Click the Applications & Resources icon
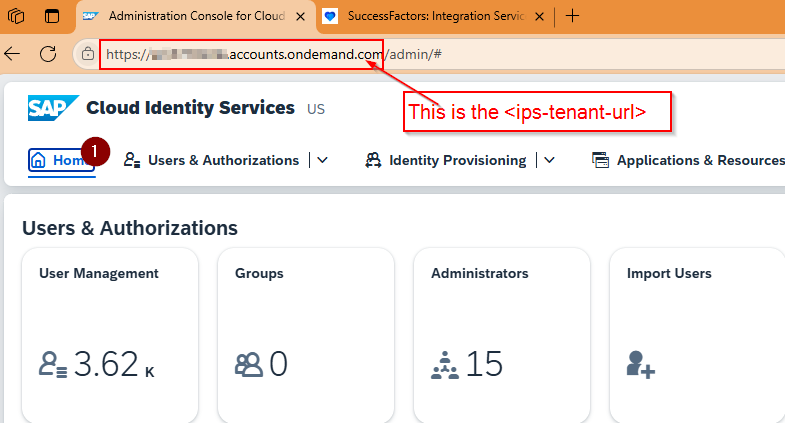Image resolution: width=785 pixels, height=423 pixels. (600, 160)
